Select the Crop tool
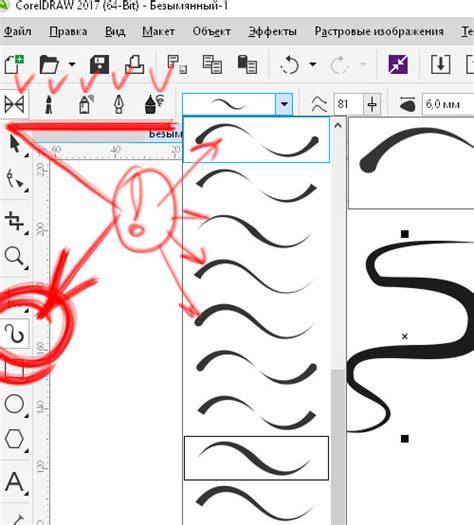 [x=15, y=222]
